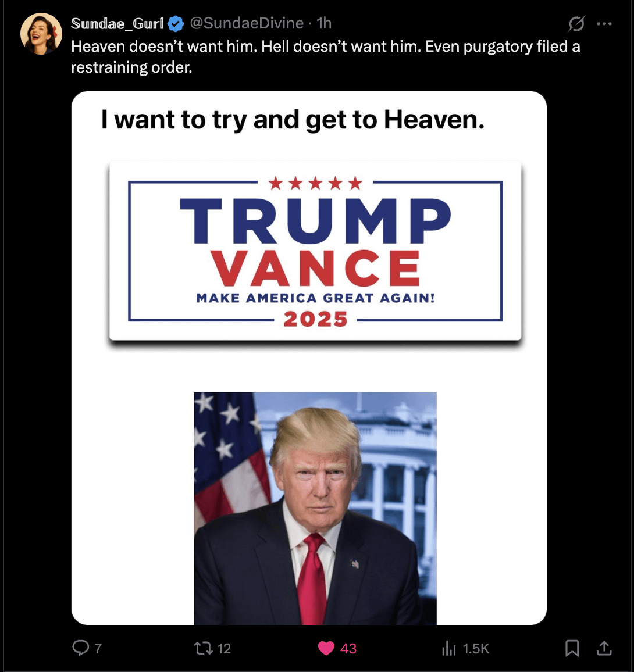634x672 pixels.
Task: Open the Sundae_Gurl profile avatar
Action: tap(41, 34)
